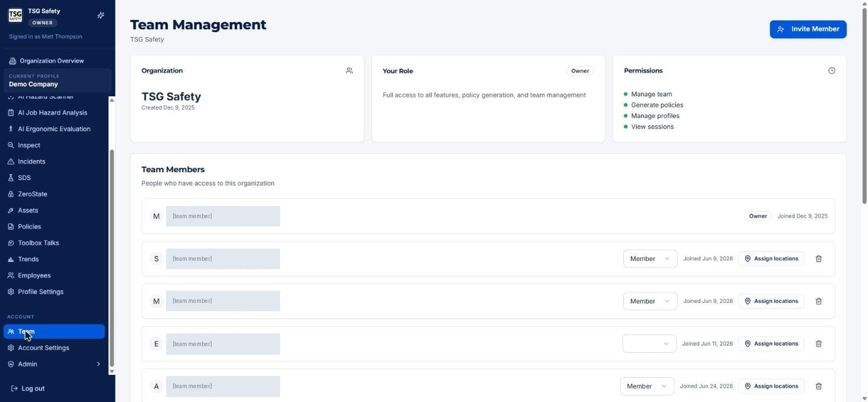Click the A avatar initial
868x402 pixels.
(156, 386)
